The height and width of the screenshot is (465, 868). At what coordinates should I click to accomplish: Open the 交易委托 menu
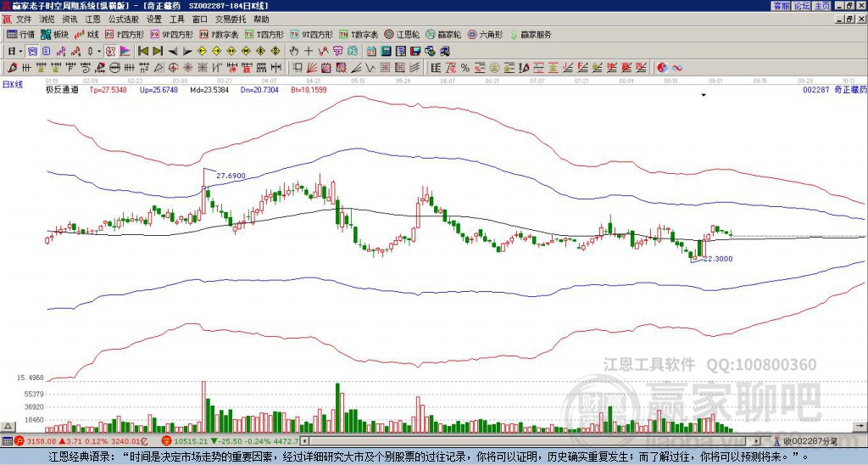(x=231, y=20)
